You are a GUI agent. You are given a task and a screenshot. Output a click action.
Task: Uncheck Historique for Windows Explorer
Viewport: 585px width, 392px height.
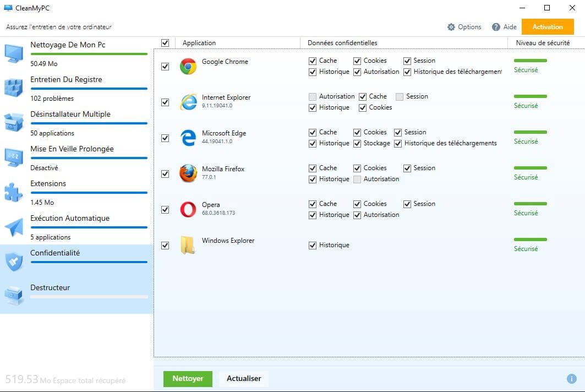click(312, 246)
